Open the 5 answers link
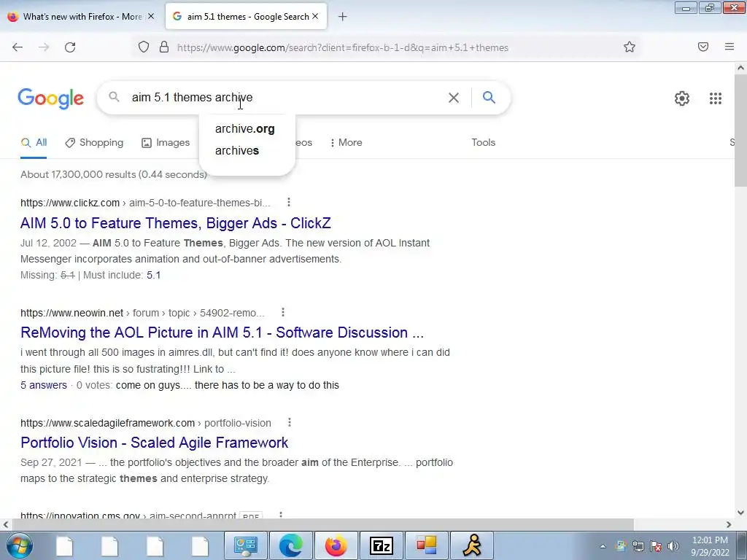 pos(44,385)
